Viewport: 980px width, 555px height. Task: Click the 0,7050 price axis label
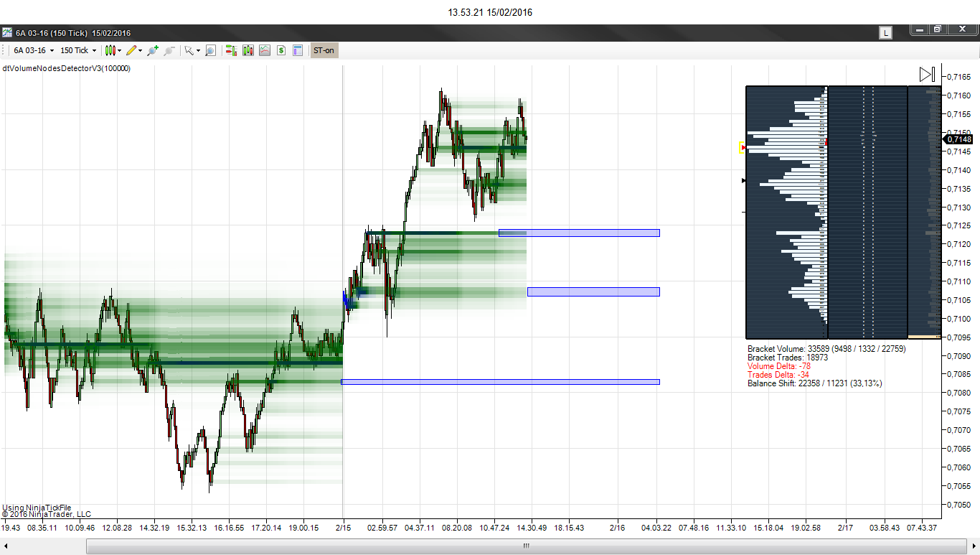click(959, 505)
